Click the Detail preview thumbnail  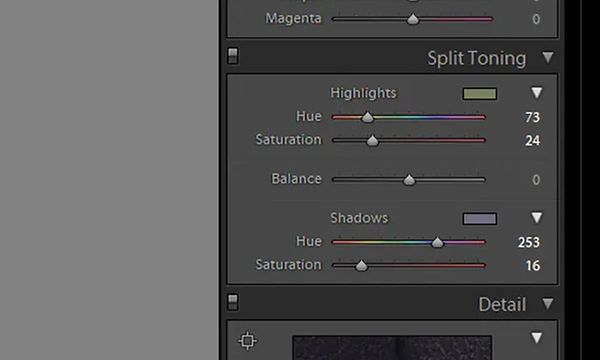[x=392, y=348]
